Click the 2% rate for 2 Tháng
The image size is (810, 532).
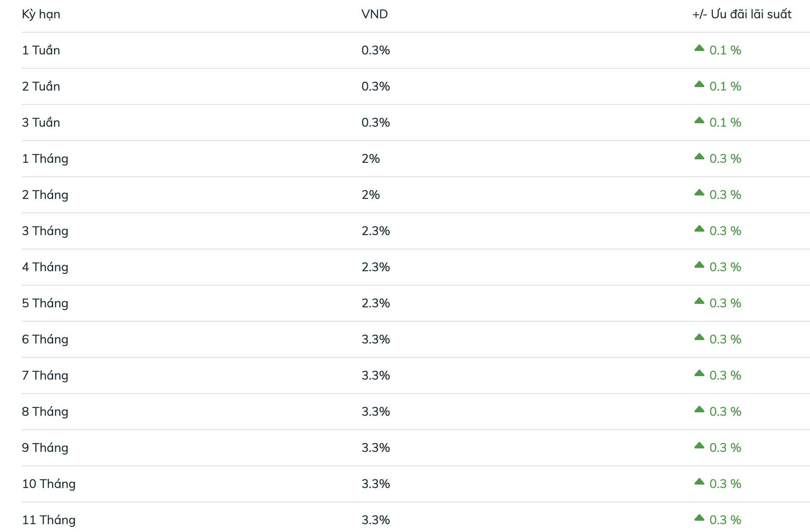click(371, 195)
